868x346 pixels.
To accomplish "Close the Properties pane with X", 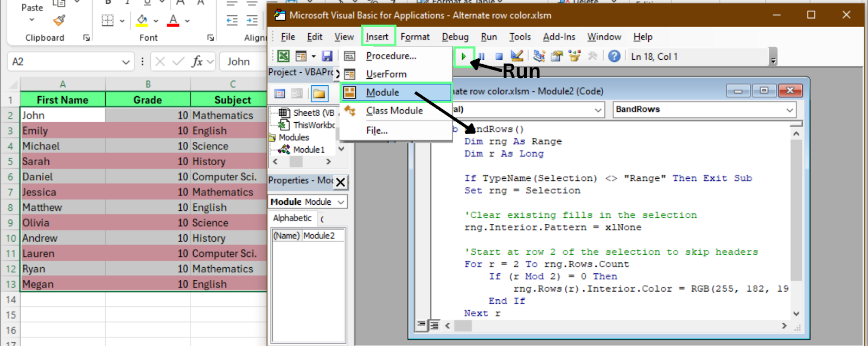I will (340, 182).
